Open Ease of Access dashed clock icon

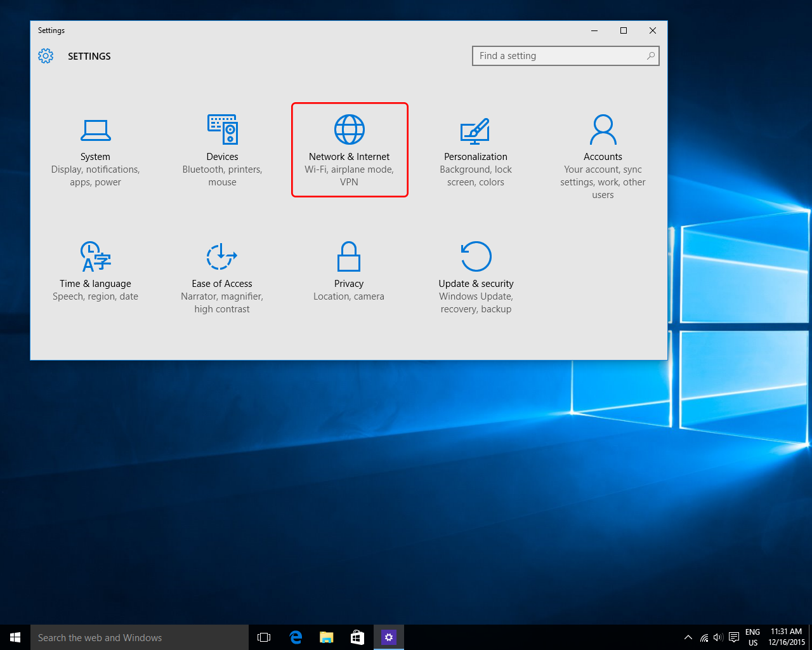coord(222,256)
